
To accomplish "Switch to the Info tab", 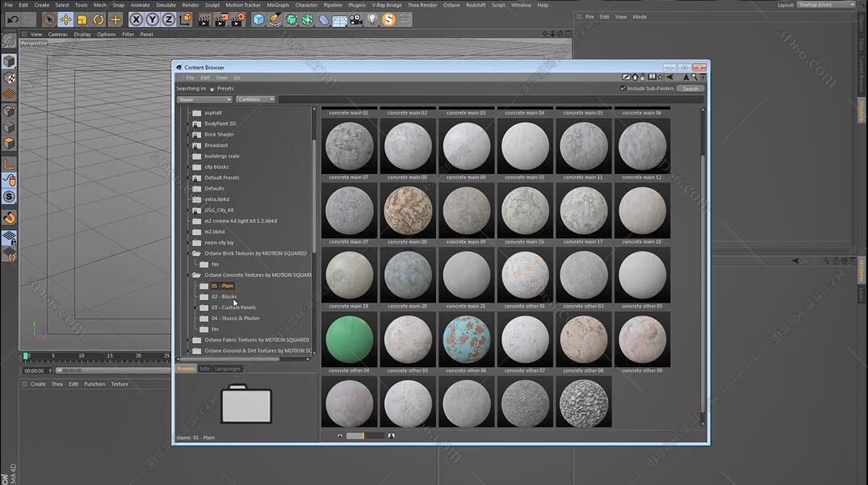I will (204, 369).
